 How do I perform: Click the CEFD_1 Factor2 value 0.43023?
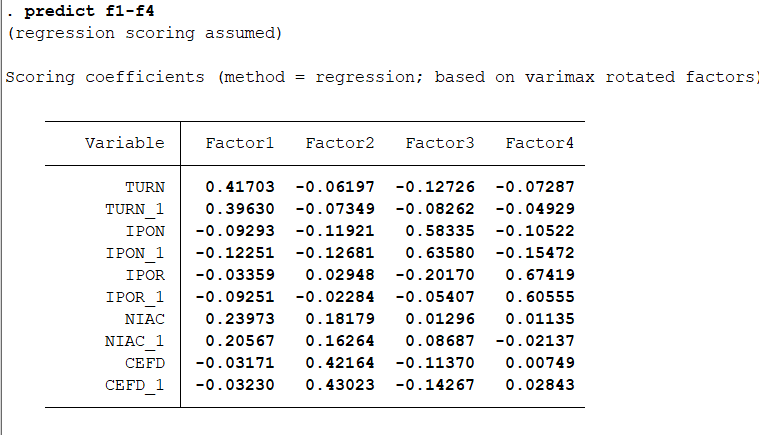point(340,385)
